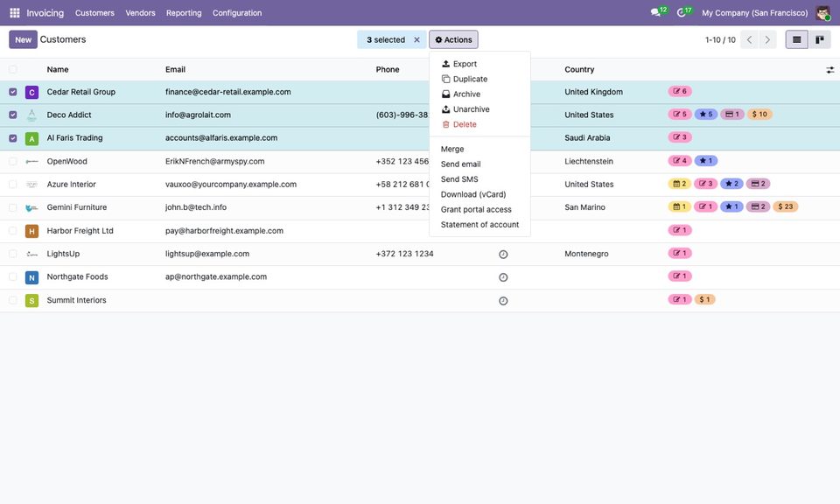Select Statement of account action
The height and width of the screenshot is (504, 840).
click(x=479, y=224)
